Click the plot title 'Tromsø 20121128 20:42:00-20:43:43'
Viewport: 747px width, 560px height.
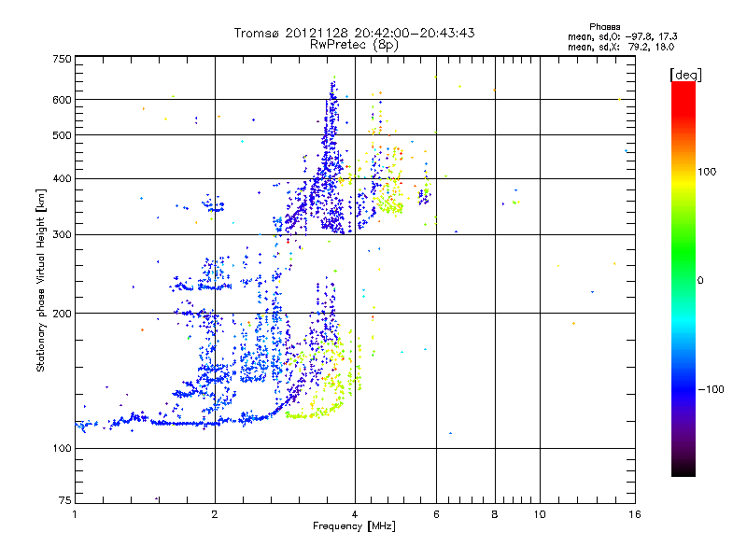354,33
